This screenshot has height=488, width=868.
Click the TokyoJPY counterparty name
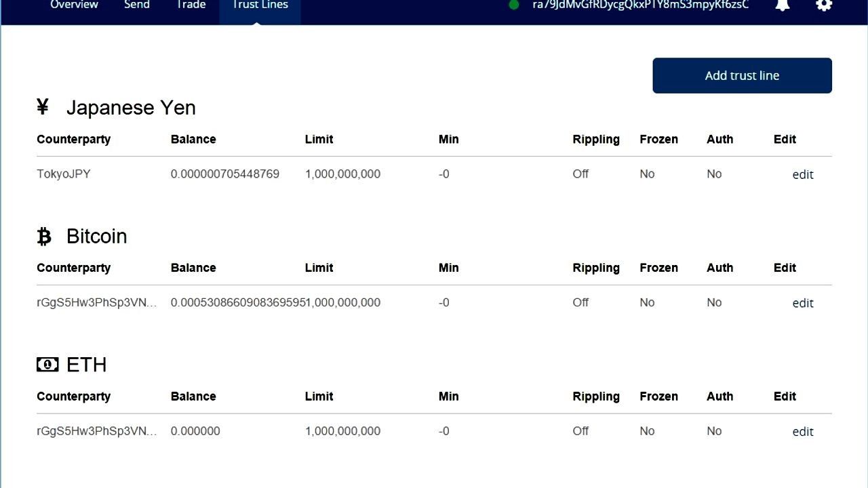[64, 174]
